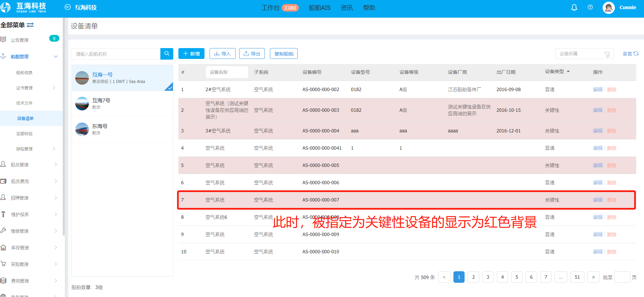
Task: Select 定期检验 in the sidebar
Action: pyautogui.click(x=24, y=133)
